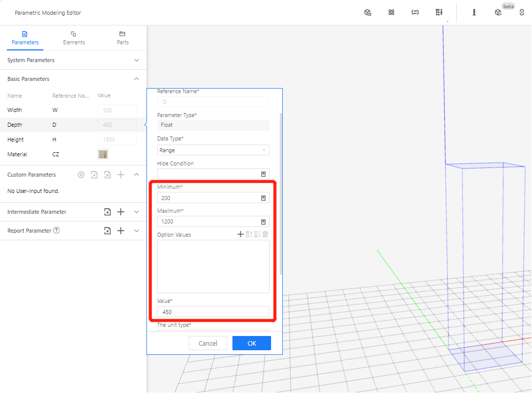Click the Report Parameter help icon
The height and width of the screenshot is (393, 532).
click(x=56, y=231)
